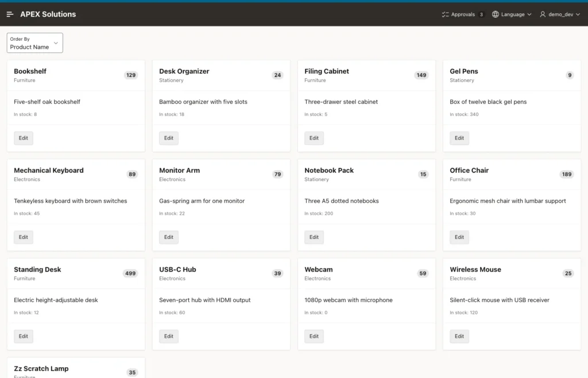This screenshot has height=378, width=588.
Task: Click 'Three A5 dotted notebooks' description
Action: pyautogui.click(x=342, y=201)
